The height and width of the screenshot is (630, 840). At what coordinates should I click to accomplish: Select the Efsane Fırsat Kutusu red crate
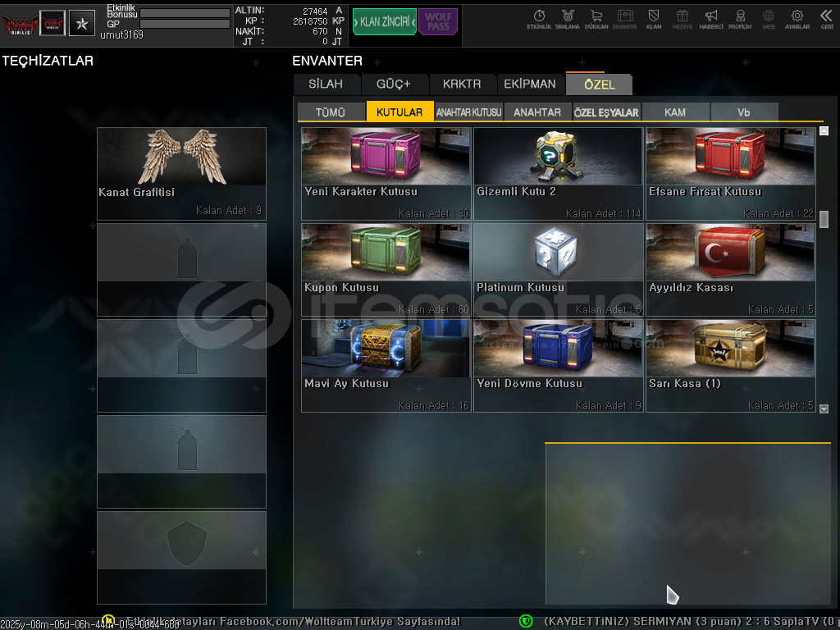[x=730, y=174]
